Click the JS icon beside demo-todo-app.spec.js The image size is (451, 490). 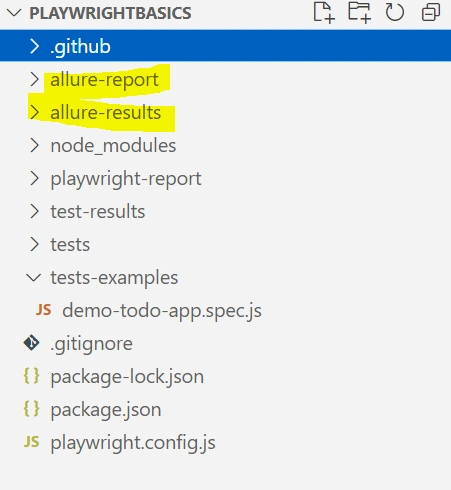[x=44, y=310]
